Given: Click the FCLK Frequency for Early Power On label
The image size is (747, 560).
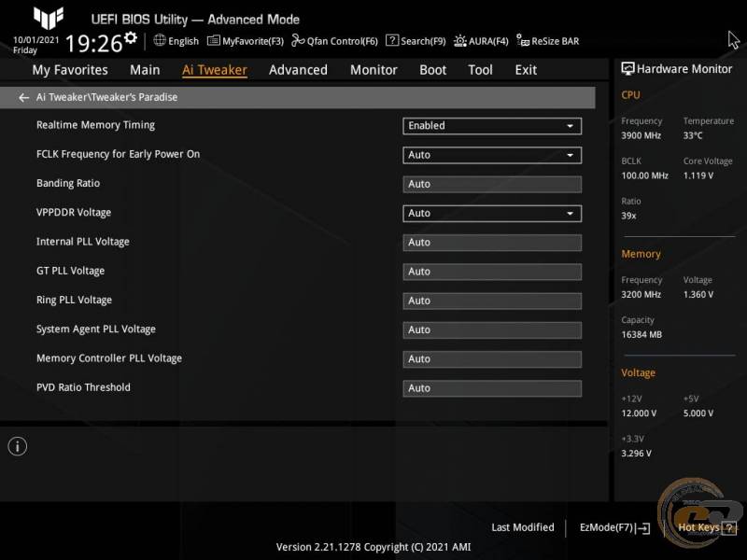Looking at the screenshot, I should [x=119, y=154].
